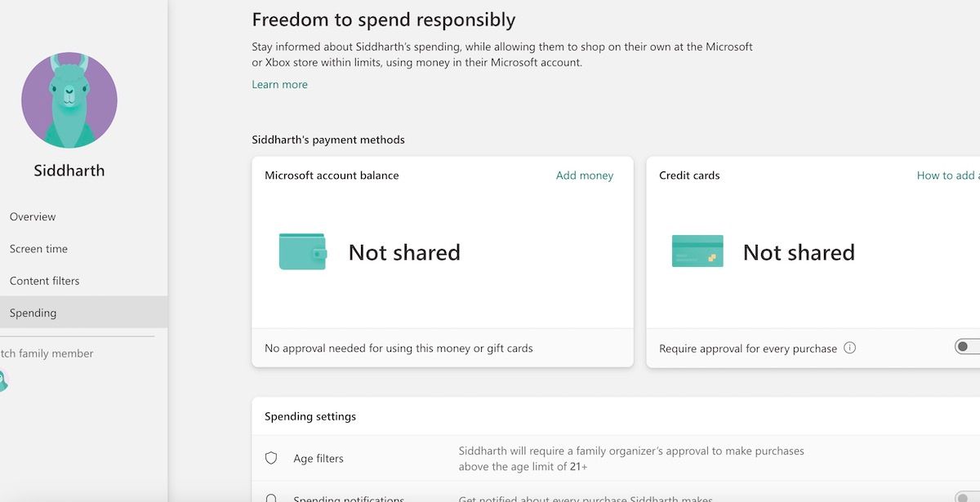Click Switch family member in the sidebar
This screenshot has width=980, height=502.
click(47, 353)
